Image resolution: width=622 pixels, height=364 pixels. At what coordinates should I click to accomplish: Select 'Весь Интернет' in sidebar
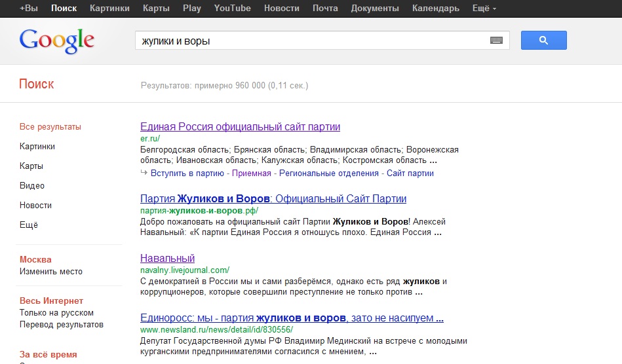click(52, 301)
